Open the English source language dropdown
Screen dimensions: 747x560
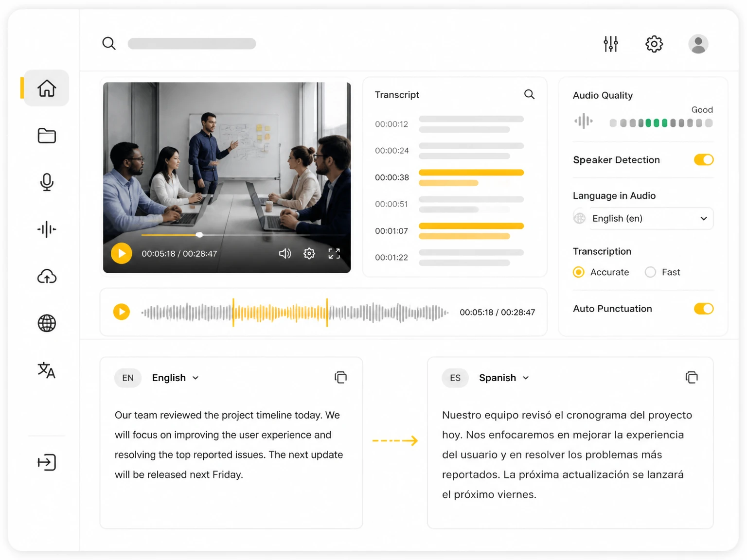(x=175, y=378)
